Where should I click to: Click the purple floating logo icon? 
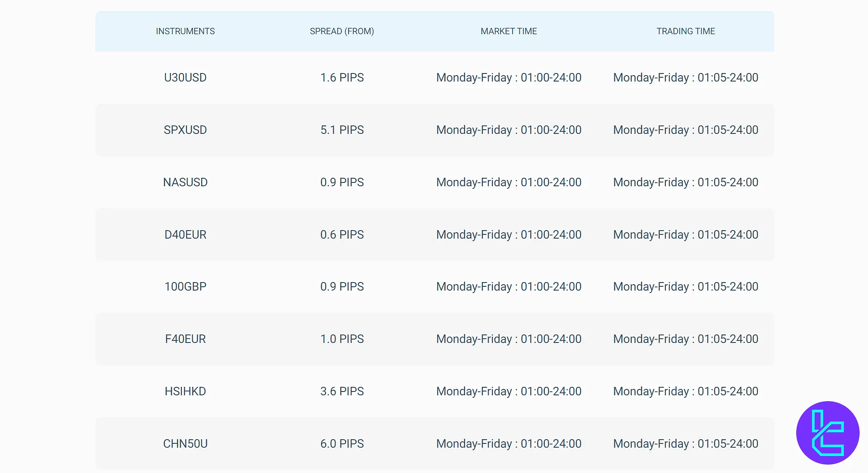(x=827, y=432)
